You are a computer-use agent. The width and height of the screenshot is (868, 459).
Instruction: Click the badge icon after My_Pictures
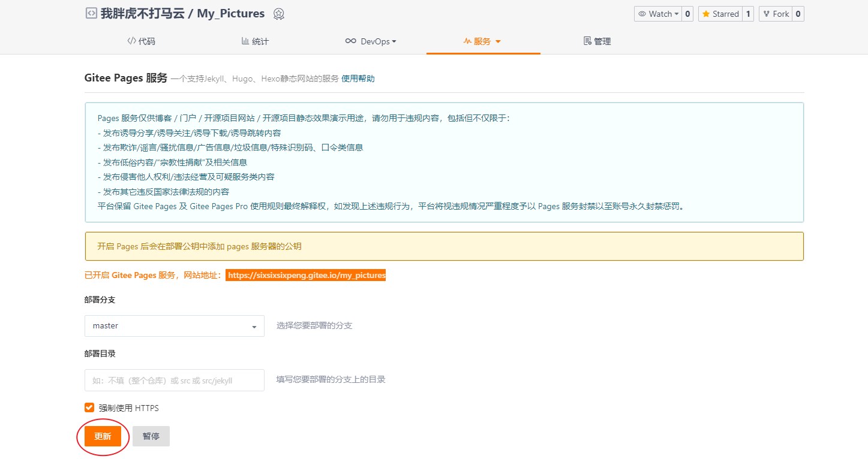(278, 14)
